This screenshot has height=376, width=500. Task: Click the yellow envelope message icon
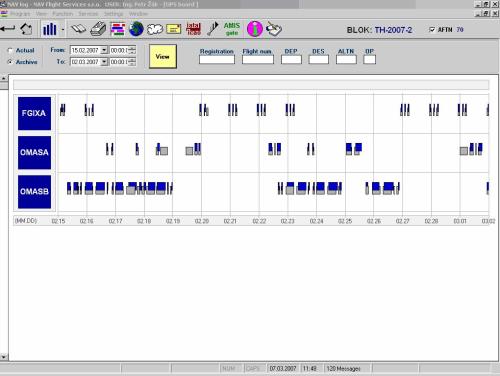pyautogui.click(x=174, y=29)
